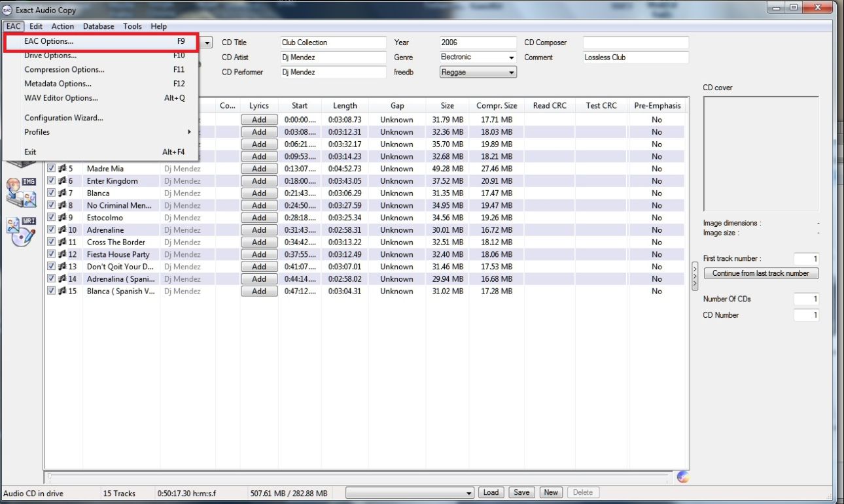Choose Drive Options in the menu
Screen dimensions: 844x504
click(x=101, y=56)
